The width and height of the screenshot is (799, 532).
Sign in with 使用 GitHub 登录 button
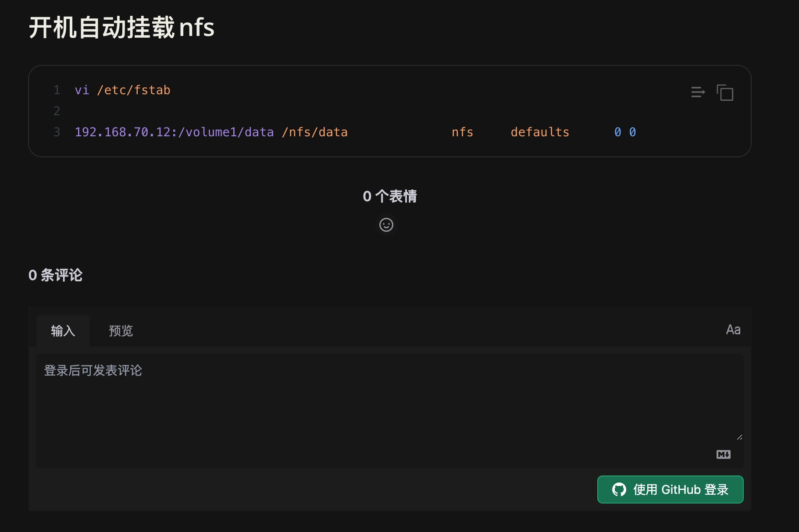tap(670, 489)
